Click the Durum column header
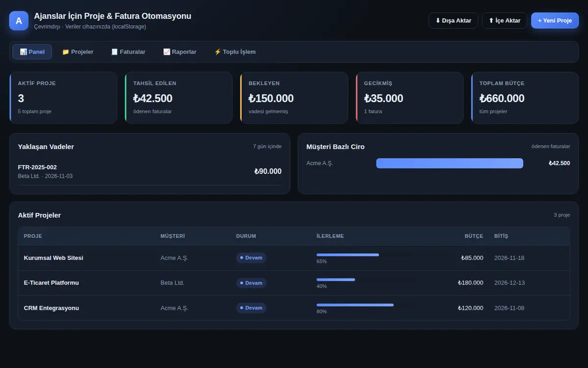 coord(246,236)
